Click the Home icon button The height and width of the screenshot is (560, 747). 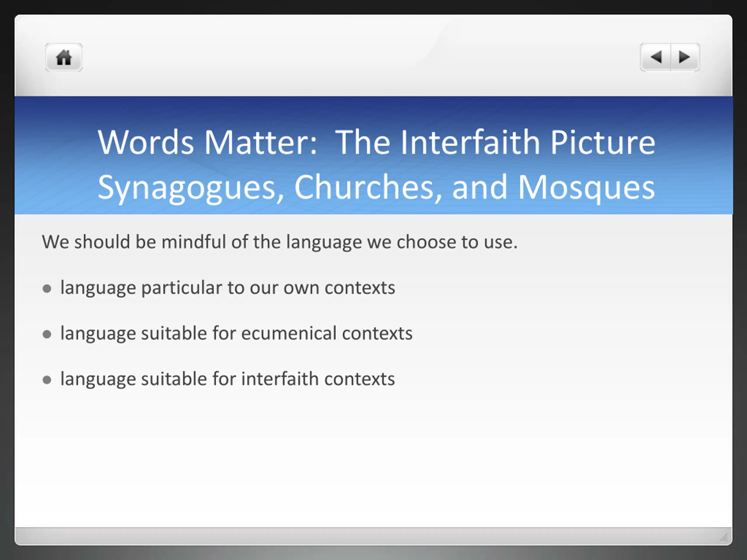(x=64, y=57)
